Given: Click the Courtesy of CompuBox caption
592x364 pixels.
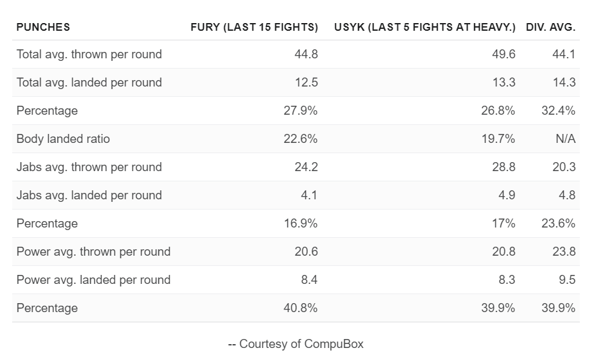Looking at the screenshot, I should pos(296,344).
